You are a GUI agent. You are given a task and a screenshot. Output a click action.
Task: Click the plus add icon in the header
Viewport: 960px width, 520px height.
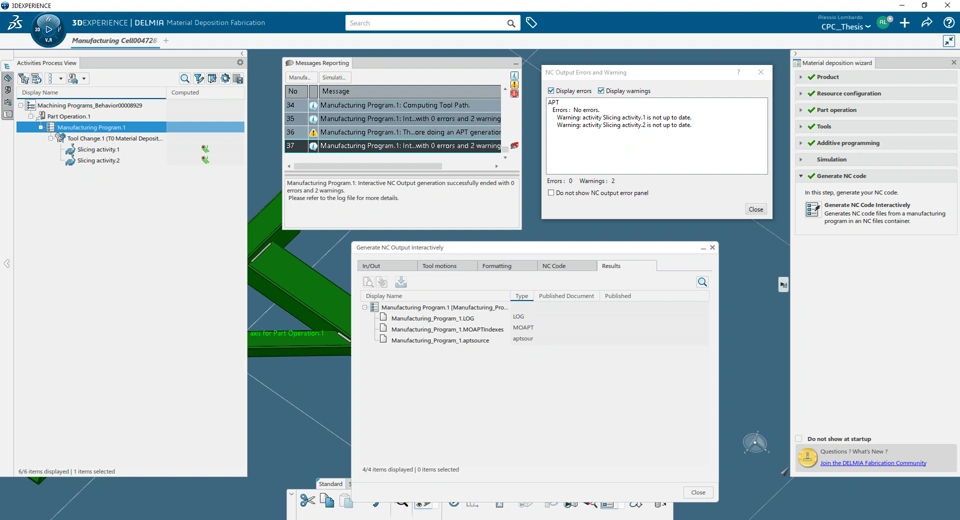coord(905,23)
